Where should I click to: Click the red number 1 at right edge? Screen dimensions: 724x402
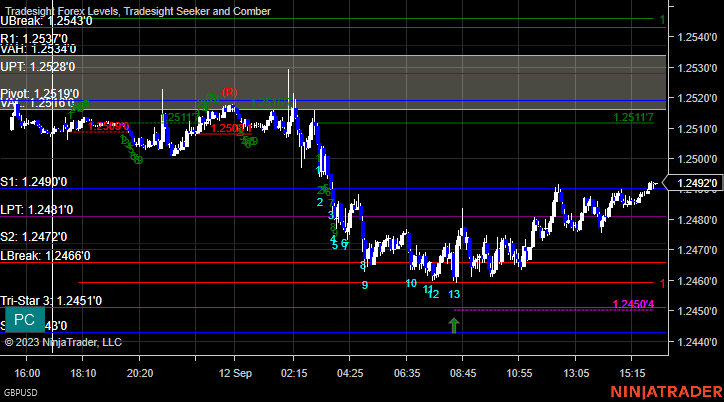point(663,283)
